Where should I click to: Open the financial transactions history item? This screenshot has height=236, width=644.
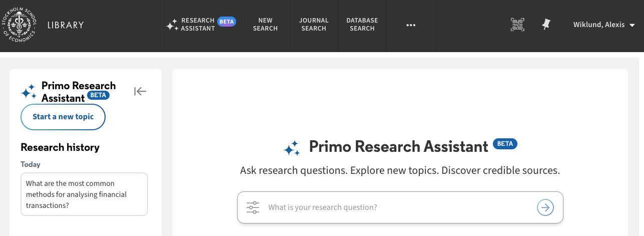pyautogui.click(x=84, y=194)
